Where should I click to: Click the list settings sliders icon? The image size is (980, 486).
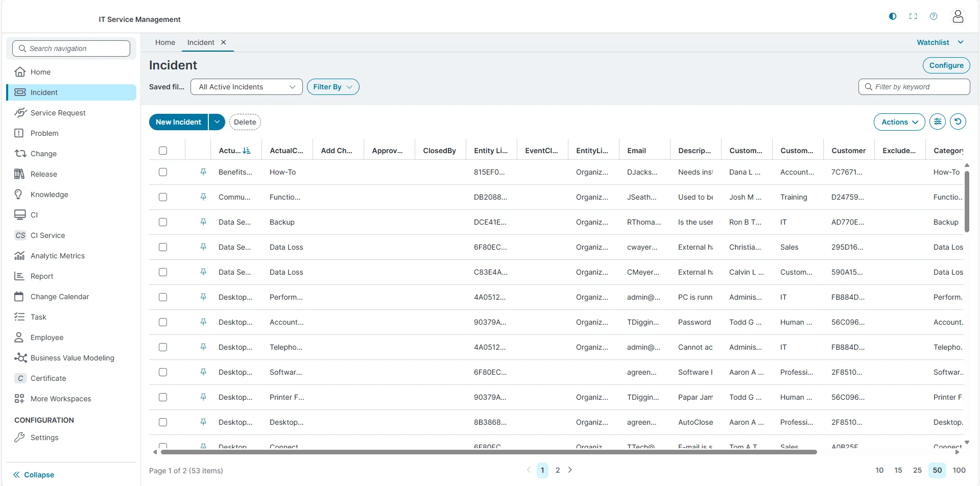click(x=938, y=122)
